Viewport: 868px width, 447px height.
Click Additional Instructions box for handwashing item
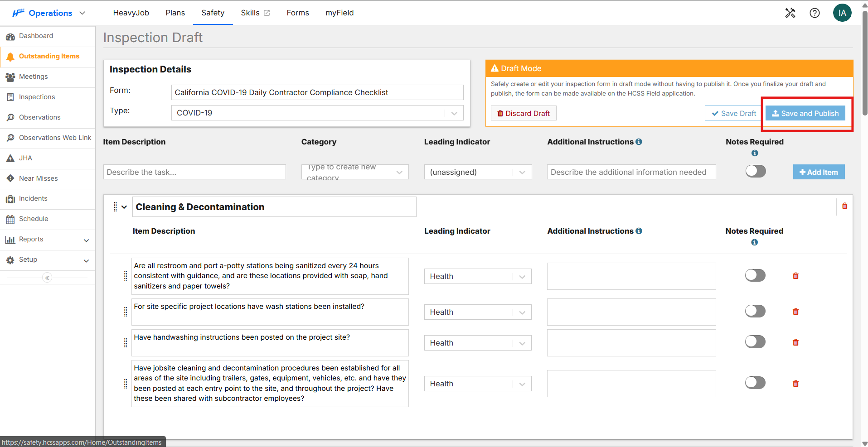(631, 343)
